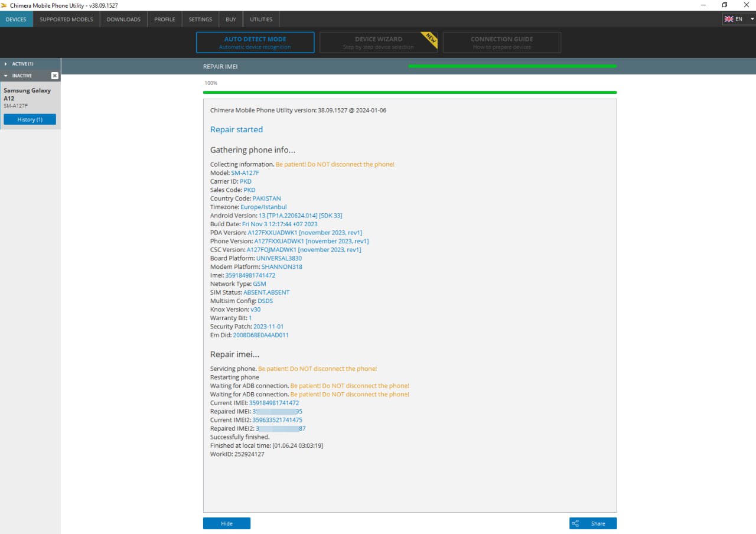
Task: Click the share icon on Share button
Action: [575, 523]
